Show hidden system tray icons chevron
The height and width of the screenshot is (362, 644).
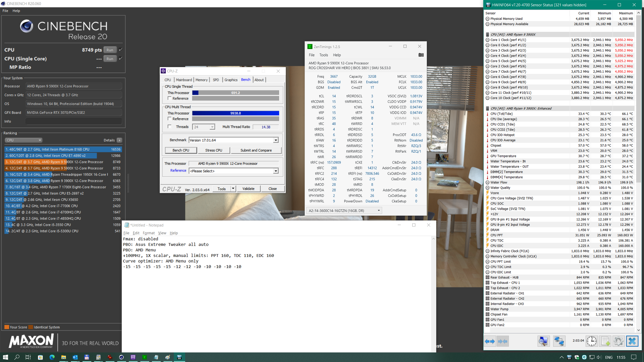(x=562, y=357)
